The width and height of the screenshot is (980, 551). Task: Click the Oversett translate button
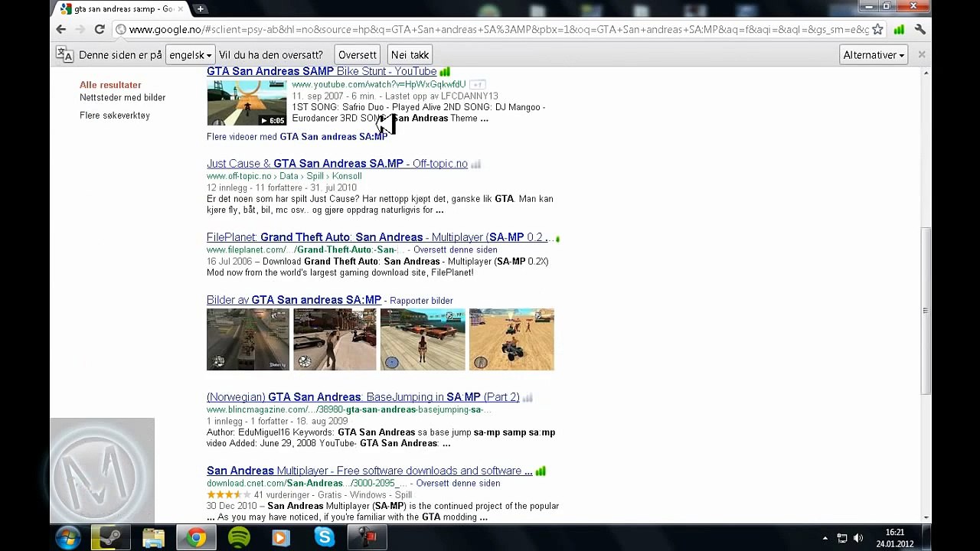pos(358,55)
